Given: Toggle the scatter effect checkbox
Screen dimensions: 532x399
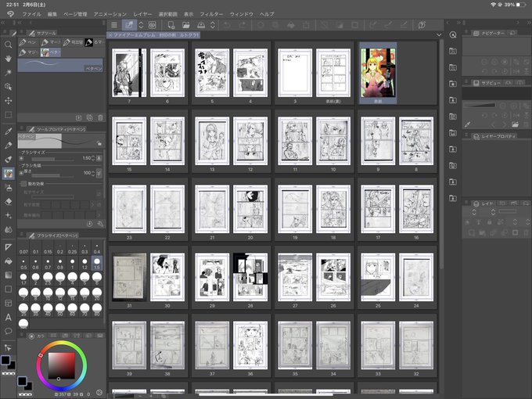Looking at the screenshot, I should click(x=23, y=184).
